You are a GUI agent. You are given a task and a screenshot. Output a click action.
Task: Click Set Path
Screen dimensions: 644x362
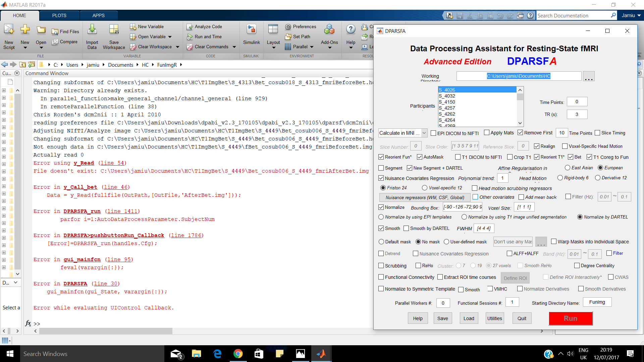298,37
